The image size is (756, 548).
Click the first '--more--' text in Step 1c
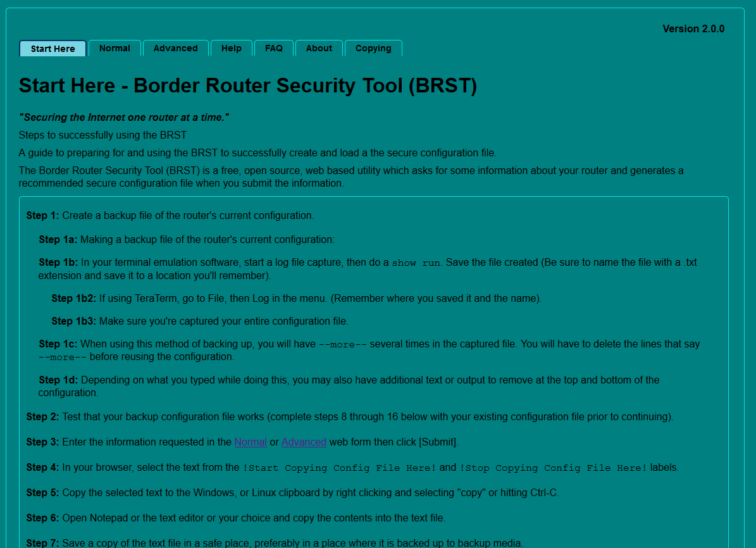tap(342, 345)
